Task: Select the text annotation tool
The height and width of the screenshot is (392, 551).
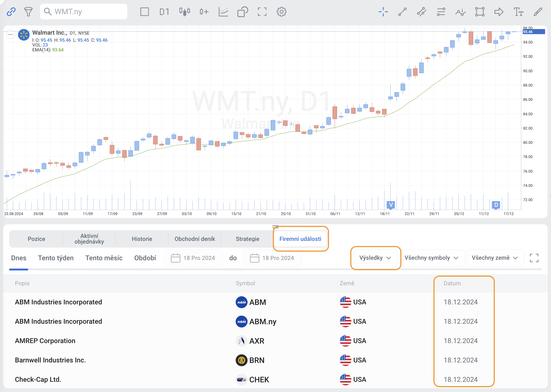Action: point(518,12)
